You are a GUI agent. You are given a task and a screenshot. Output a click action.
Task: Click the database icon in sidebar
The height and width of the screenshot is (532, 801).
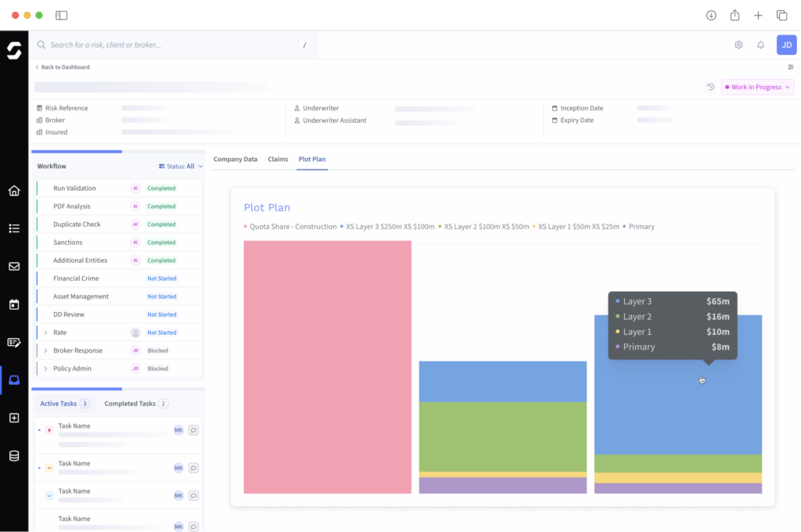tap(14, 456)
